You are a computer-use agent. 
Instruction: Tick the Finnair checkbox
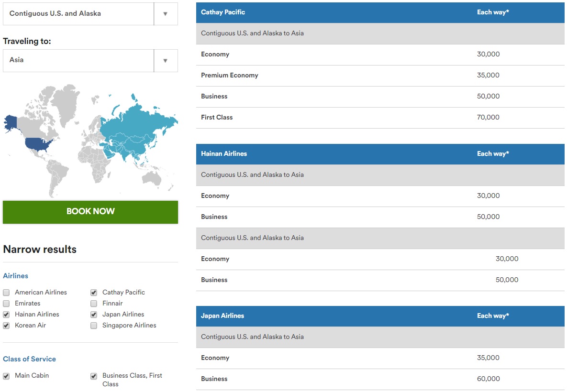[x=94, y=304]
